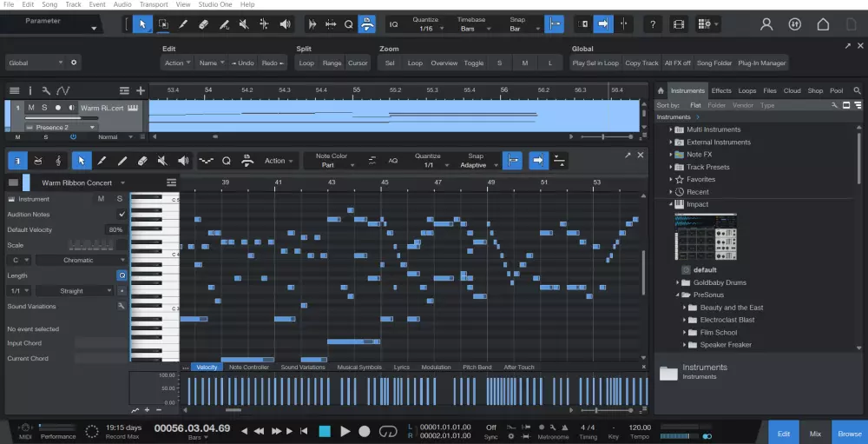Screen dimensions: 868x444
Task: Select the Eraser tool in top toolbar
Action: pos(205,24)
